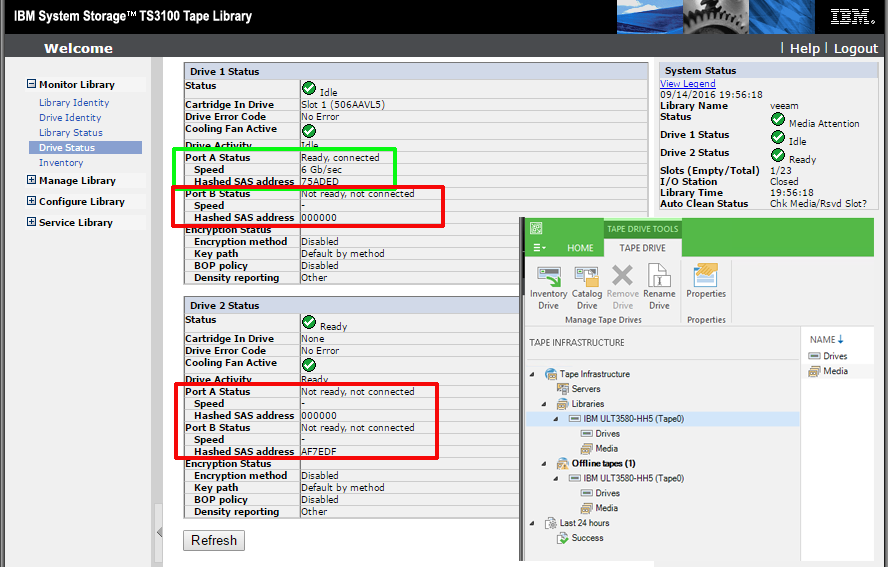Click the Drive 1 '75ADED' hashed SAS address
The width and height of the screenshot is (888, 567).
click(319, 181)
